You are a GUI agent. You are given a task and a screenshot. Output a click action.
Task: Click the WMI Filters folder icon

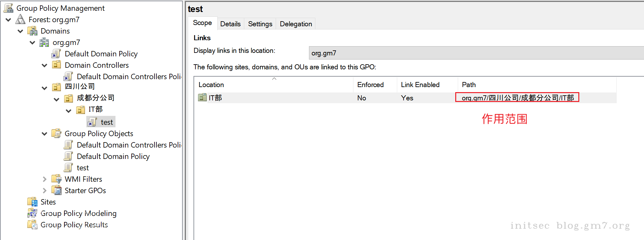tap(56, 179)
